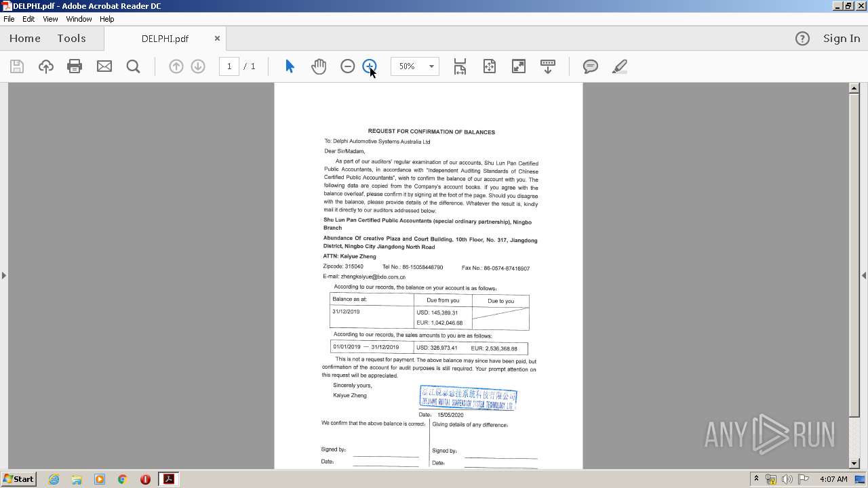Add a comment sticky note

591,66
